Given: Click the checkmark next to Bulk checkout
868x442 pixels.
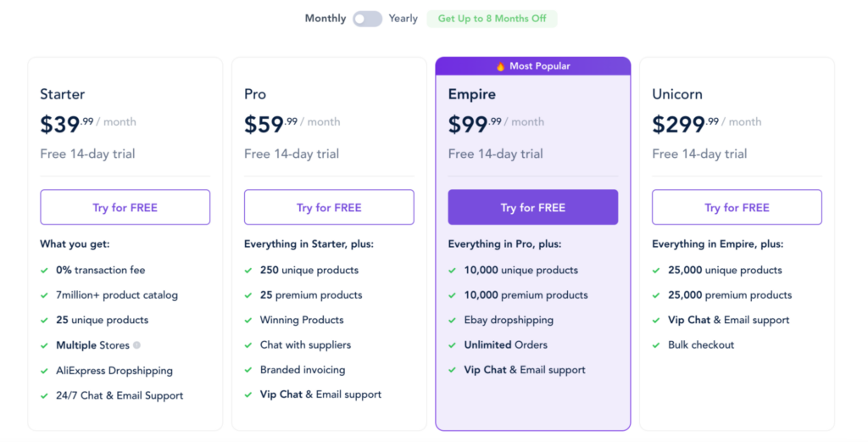Looking at the screenshot, I should (x=657, y=345).
